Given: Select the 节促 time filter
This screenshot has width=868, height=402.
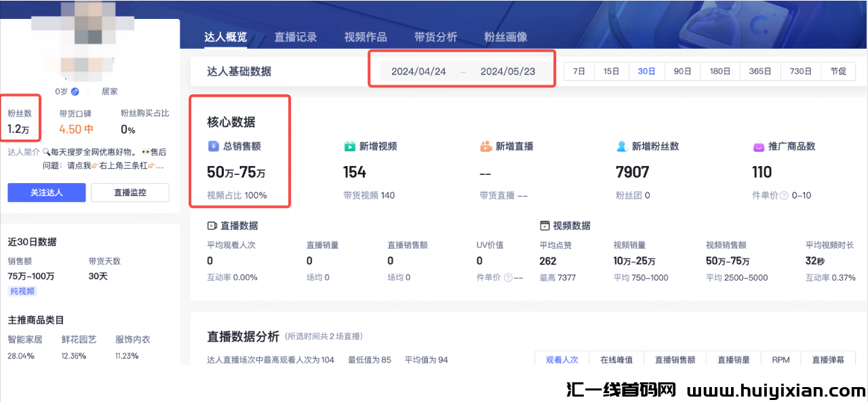Looking at the screenshot, I should pos(839,71).
